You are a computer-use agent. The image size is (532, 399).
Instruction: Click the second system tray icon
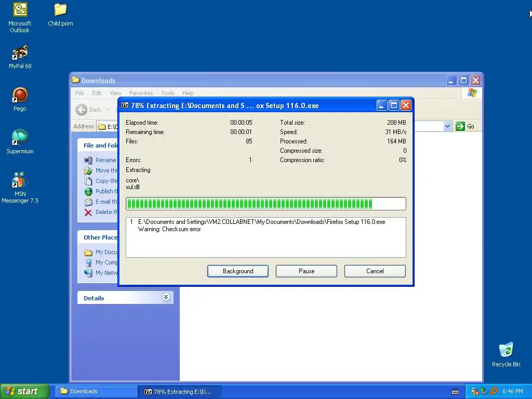[x=484, y=391]
